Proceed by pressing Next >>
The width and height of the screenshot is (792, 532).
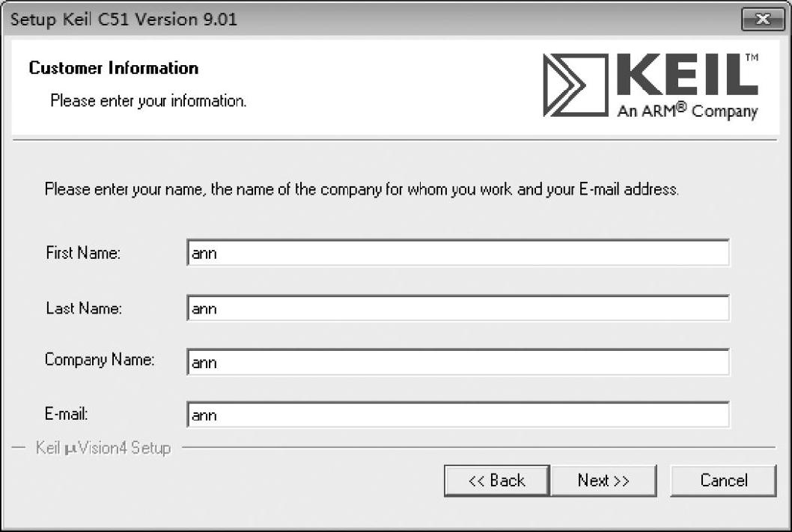coord(603,480)
